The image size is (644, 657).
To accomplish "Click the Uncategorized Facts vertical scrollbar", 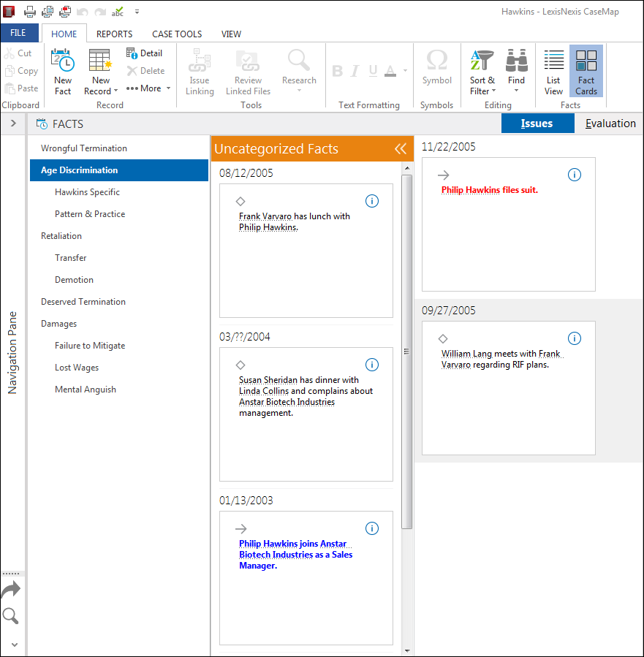I will pos(406,351).
